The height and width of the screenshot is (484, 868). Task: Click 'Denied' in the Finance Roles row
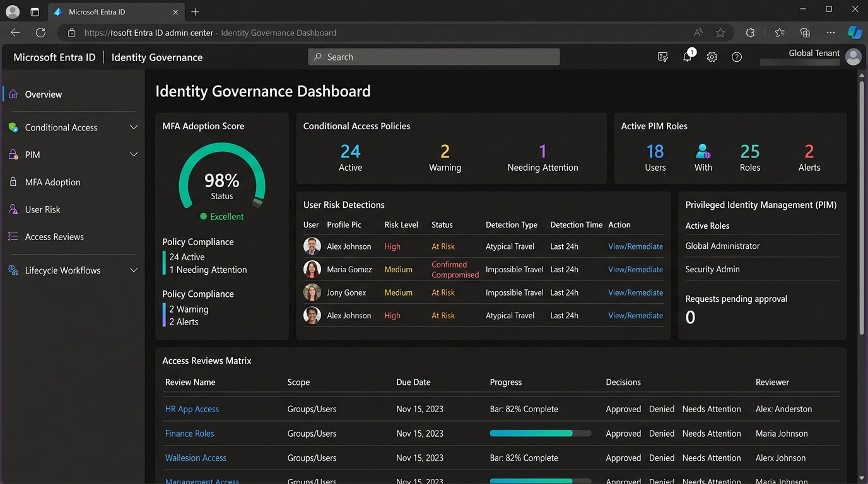point(662,434)
